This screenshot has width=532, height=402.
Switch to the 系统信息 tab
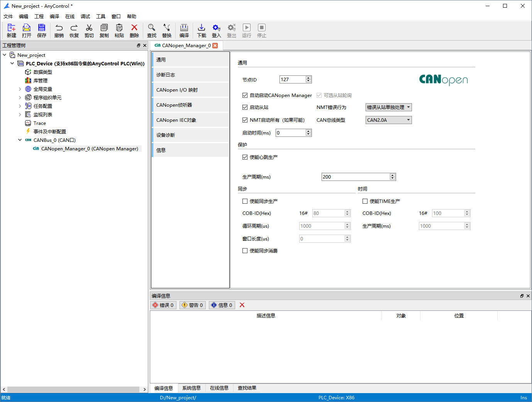coord(191,388)
